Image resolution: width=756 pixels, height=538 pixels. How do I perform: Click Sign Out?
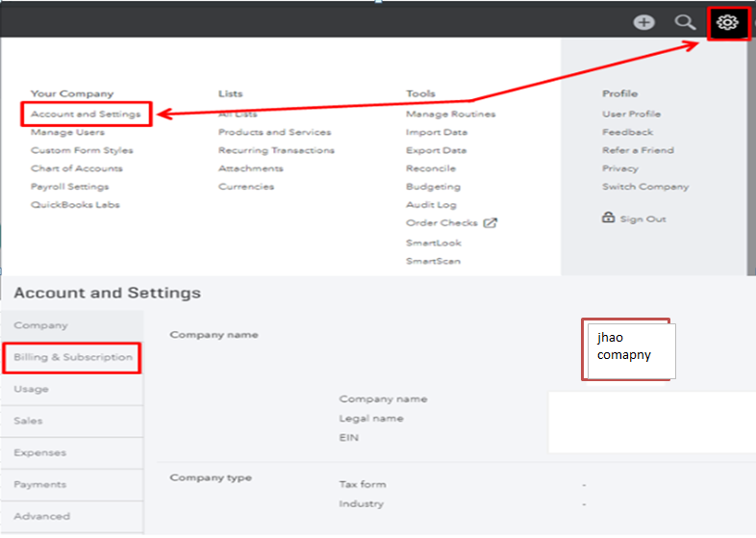click(643, 219)
